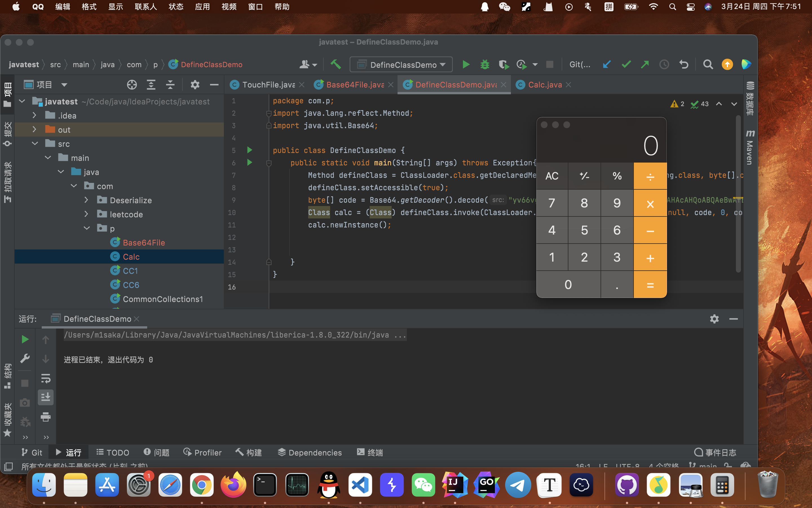The width and height of the screenshot is (812, 508).
Task: Expand the Deserialize package
Action: (x=86, y=200)
